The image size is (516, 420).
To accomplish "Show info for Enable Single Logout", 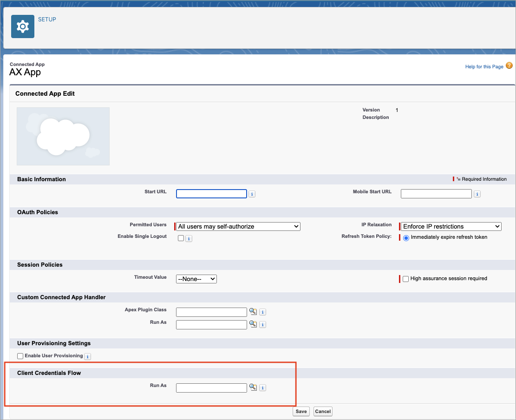I will tap(189, 239).
